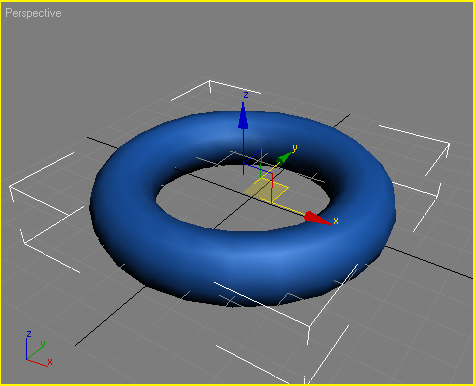Click the green Y axis gizmo arrow

pyautogui.click(x=284, y=158)
